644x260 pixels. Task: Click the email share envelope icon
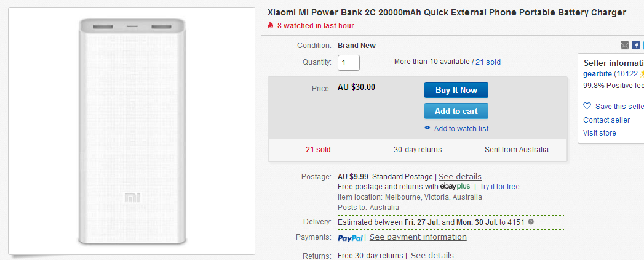point(624,45)
